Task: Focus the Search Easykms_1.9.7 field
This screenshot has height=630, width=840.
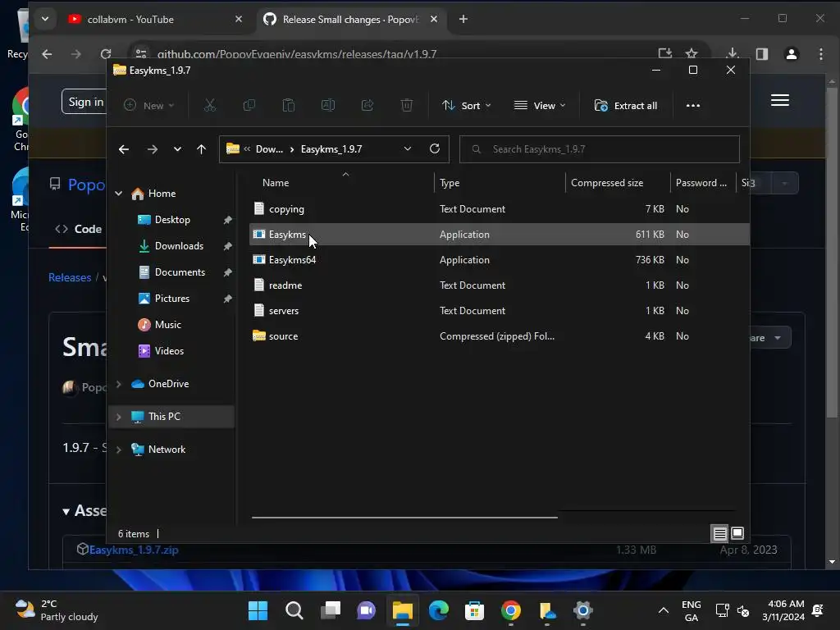Action: [x=600, y=149]
